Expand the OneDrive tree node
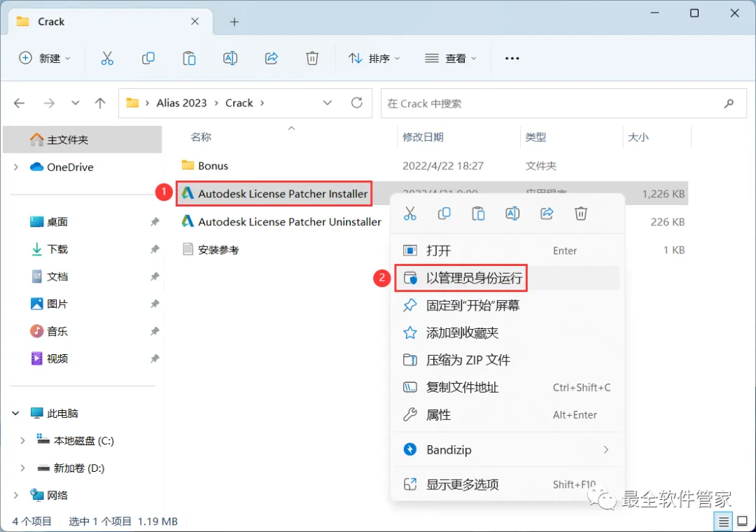 (x=16, y=167)
